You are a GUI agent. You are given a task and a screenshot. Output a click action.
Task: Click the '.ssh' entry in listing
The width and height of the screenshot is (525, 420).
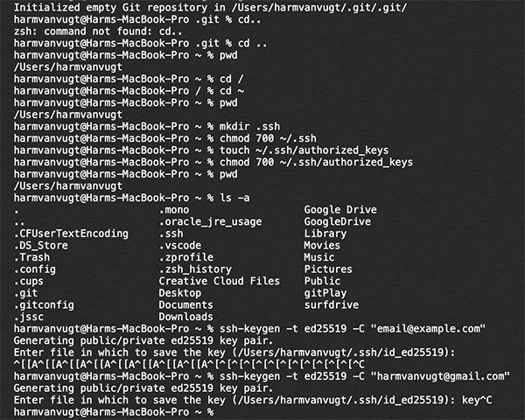tap(171, 234)
